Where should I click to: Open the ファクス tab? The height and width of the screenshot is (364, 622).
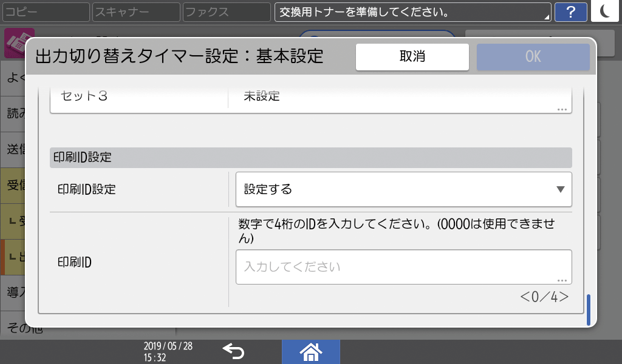tap(225, 12)
